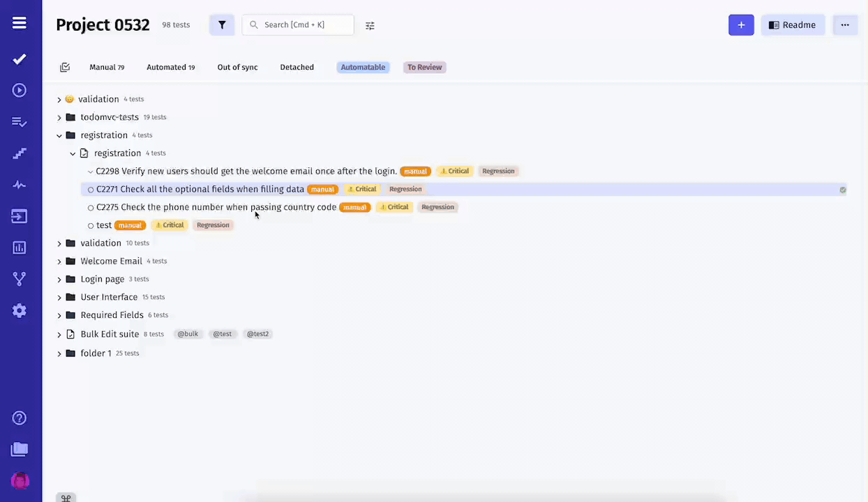The width and height of the screenshot is (868, 502).
Task: Click the Search input field
Action: pyautogui.click(x=298, y=25)
